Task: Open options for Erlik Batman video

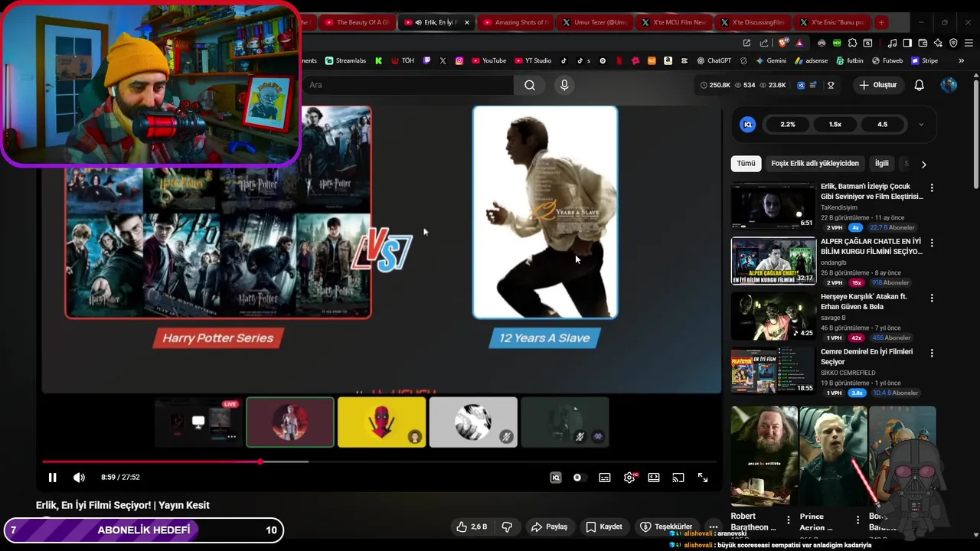Action: click(x=932, y=187)
